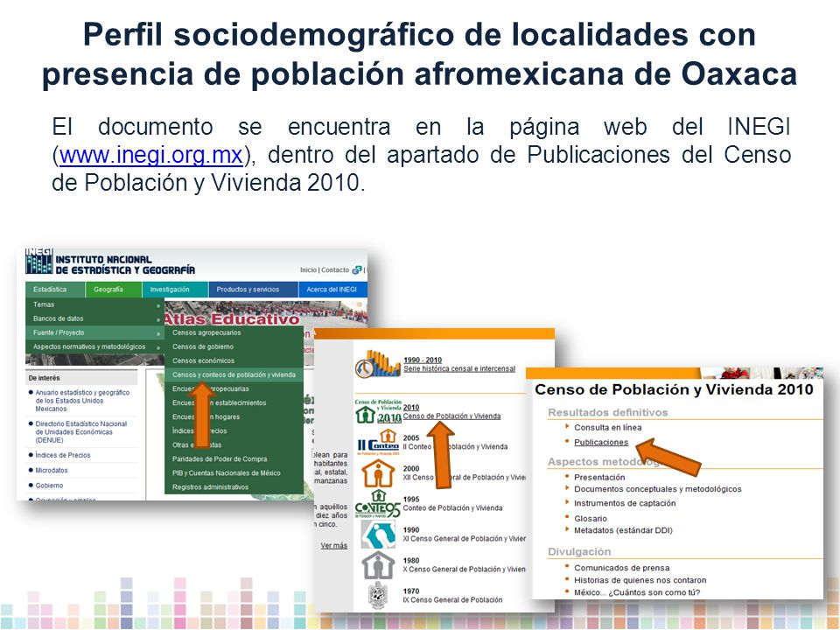Click the 1970 census emblem icon
840x630 pixels.
(x=378, y=595)
